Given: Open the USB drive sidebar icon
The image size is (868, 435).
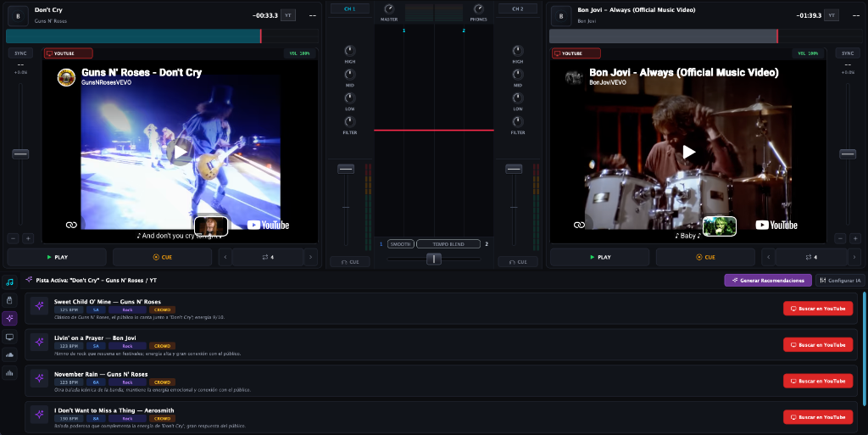Looking at the screenshot, I should [x=9, y=300].
